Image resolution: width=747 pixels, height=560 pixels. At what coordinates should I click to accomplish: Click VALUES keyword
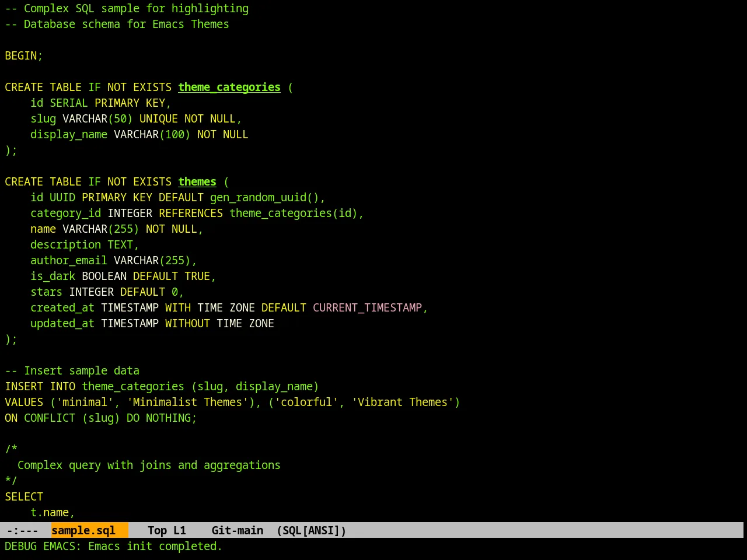[x=24, y=402]
